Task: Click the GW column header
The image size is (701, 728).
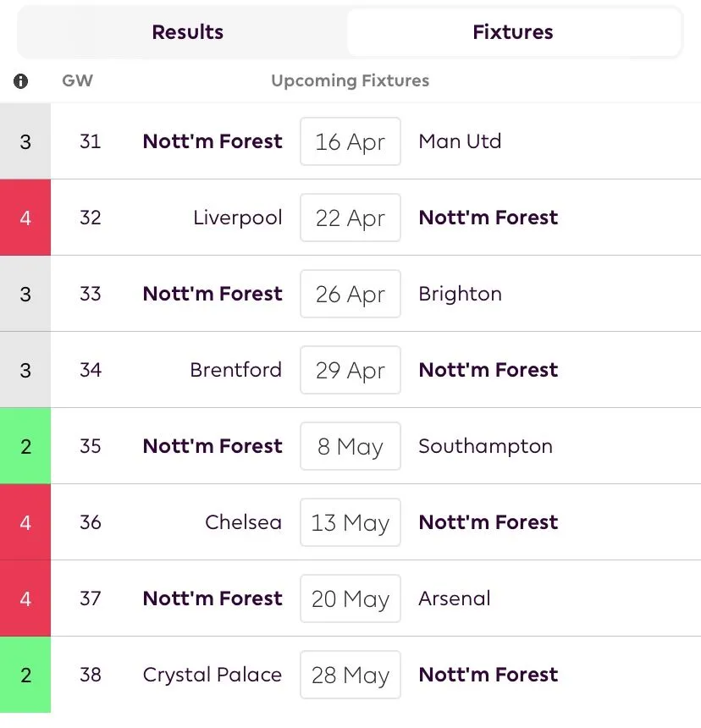Action: click(77, 81)
